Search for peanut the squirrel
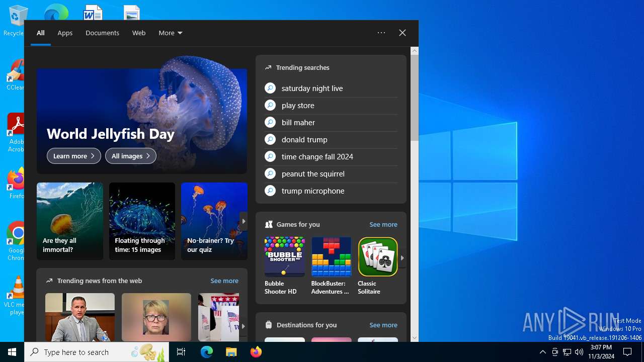 coord(313,173)
